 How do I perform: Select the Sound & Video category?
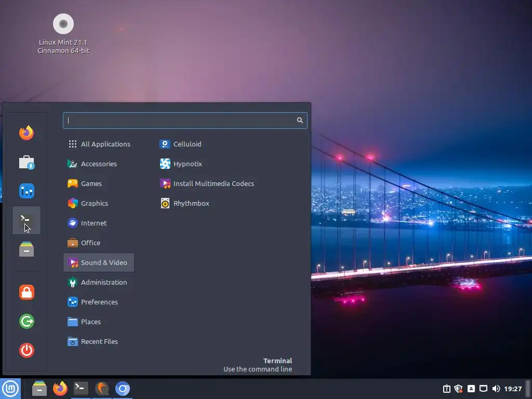pos(99,262)
